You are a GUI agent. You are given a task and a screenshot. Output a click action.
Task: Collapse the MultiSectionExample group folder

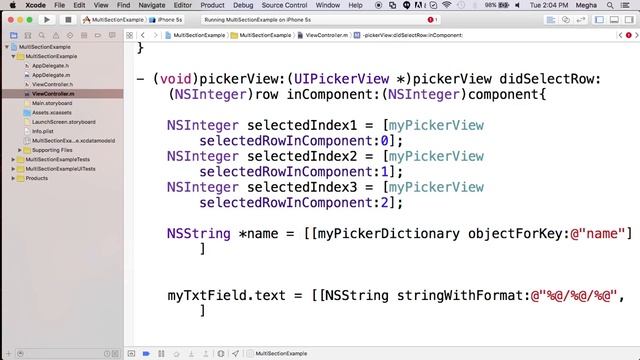13,56
